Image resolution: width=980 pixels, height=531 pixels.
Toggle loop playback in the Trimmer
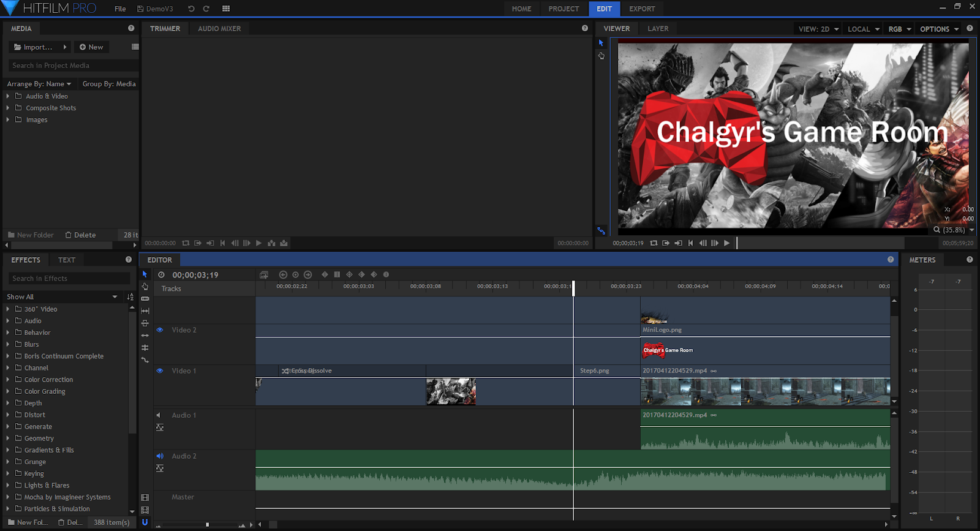coord(186,243)
